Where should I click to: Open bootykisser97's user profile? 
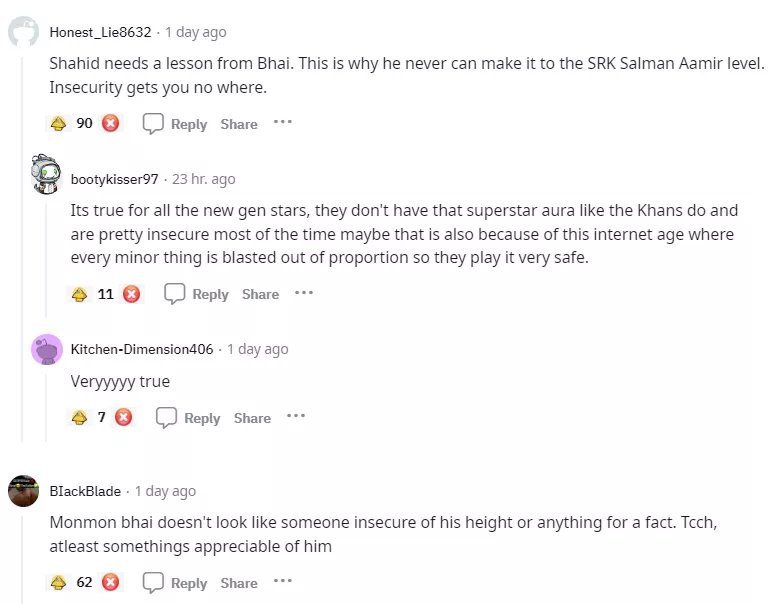(x=114, y=179)
